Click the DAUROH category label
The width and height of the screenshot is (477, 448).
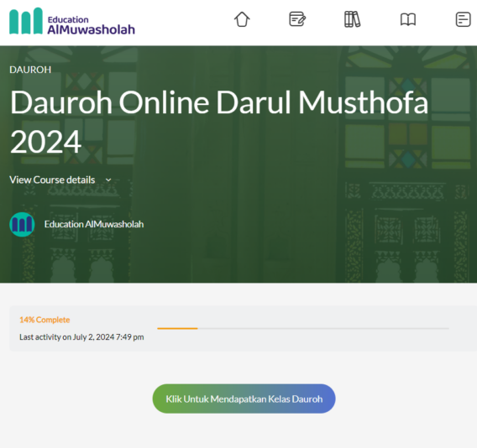[30, 70]
